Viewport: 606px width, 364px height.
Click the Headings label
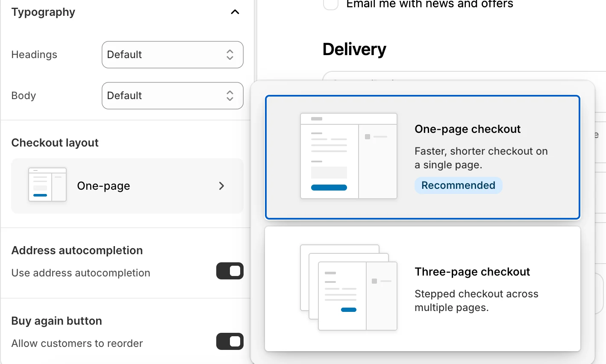(x=34, y=55)
